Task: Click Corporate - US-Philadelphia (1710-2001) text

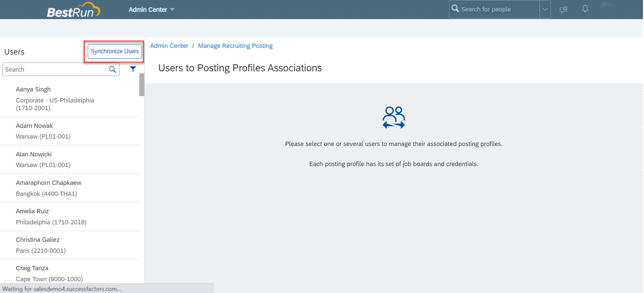Action: (x=55, y=104)
